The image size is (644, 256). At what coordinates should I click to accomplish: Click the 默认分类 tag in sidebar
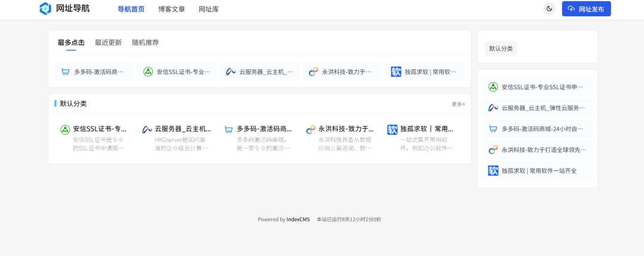tap(500, 49)
